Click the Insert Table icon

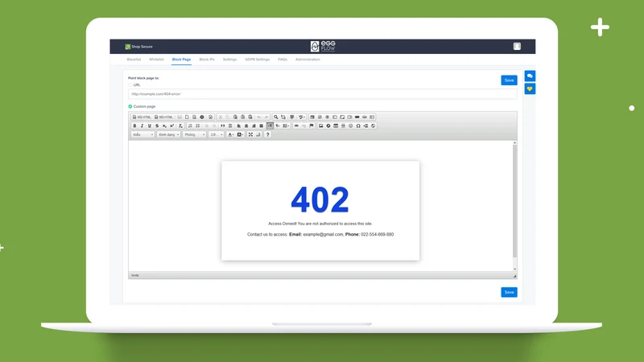[336, 126]
